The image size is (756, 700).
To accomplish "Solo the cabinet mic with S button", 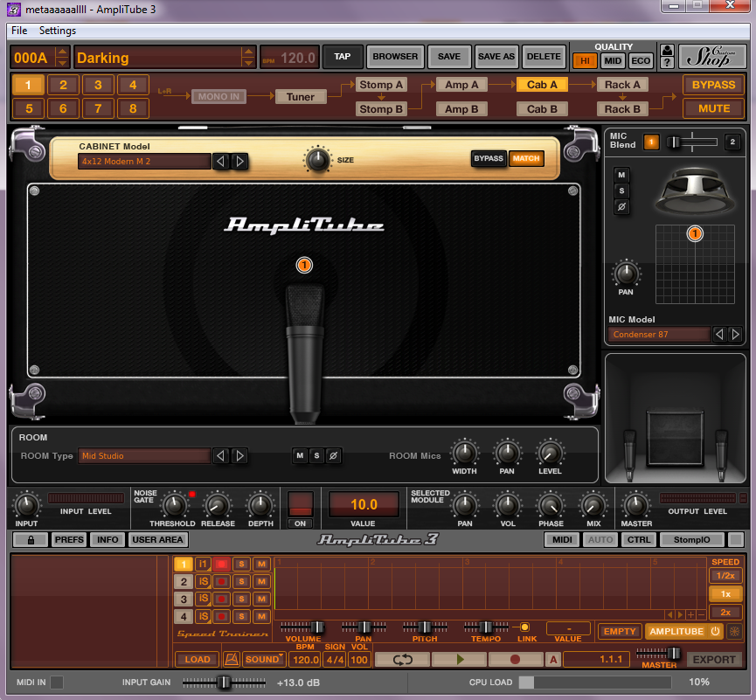I will click(x=621, y=191).
